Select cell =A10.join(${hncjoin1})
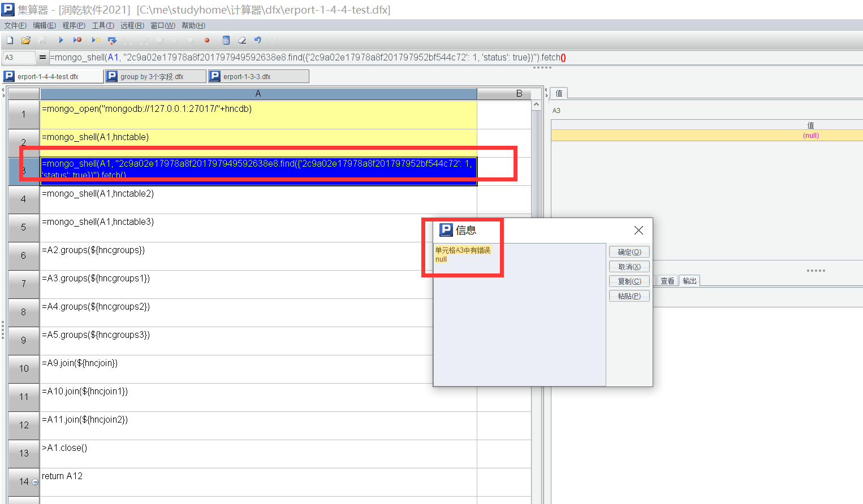The image size is (863, 504). [258, 397]
